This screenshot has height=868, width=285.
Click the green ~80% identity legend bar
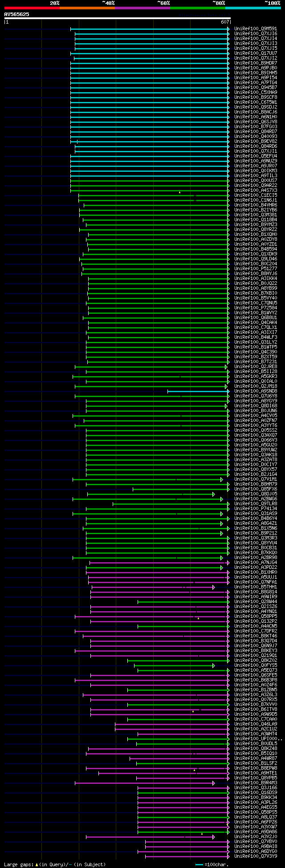[x=197, y=8]
